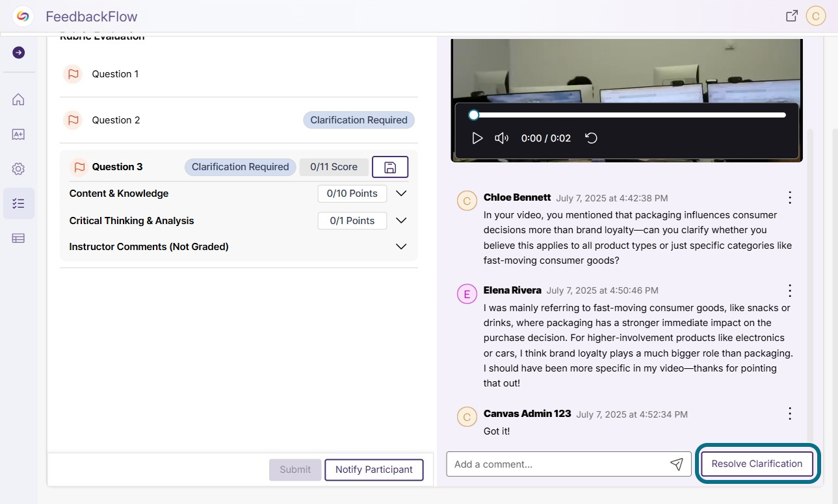Click the 0/11 Score label
Screen dimensions: 838x504
pos(334,167)
